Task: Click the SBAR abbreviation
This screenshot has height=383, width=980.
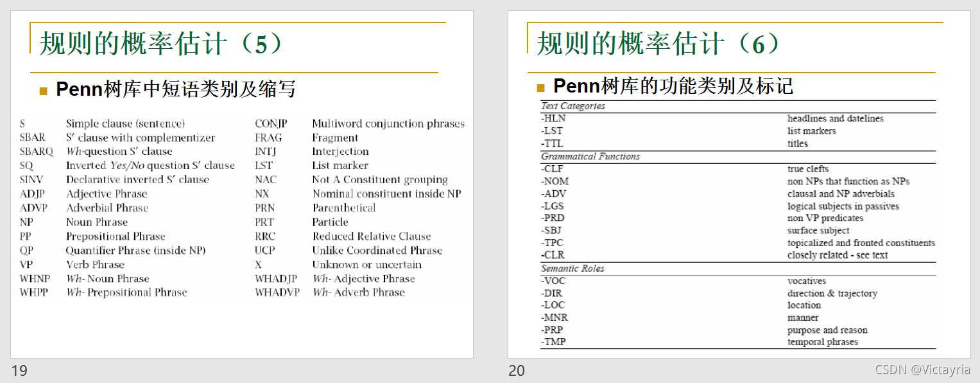Action: [x=32, y=138]
